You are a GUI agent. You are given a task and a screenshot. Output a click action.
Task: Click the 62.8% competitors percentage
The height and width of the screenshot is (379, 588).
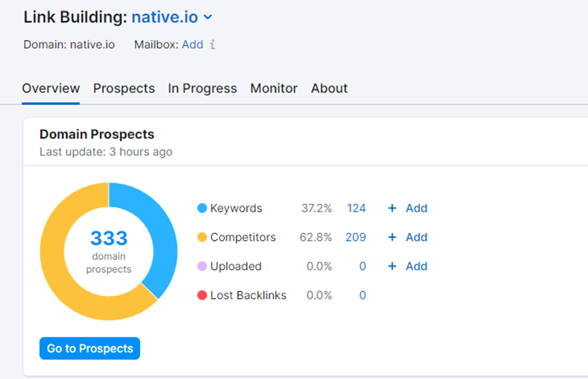(316, 237)
